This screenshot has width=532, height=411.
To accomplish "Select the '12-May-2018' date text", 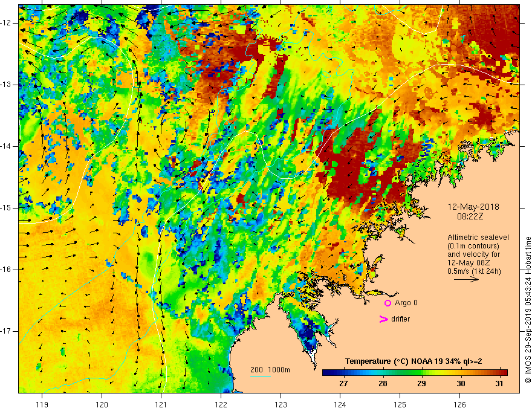I will [473, 207].
